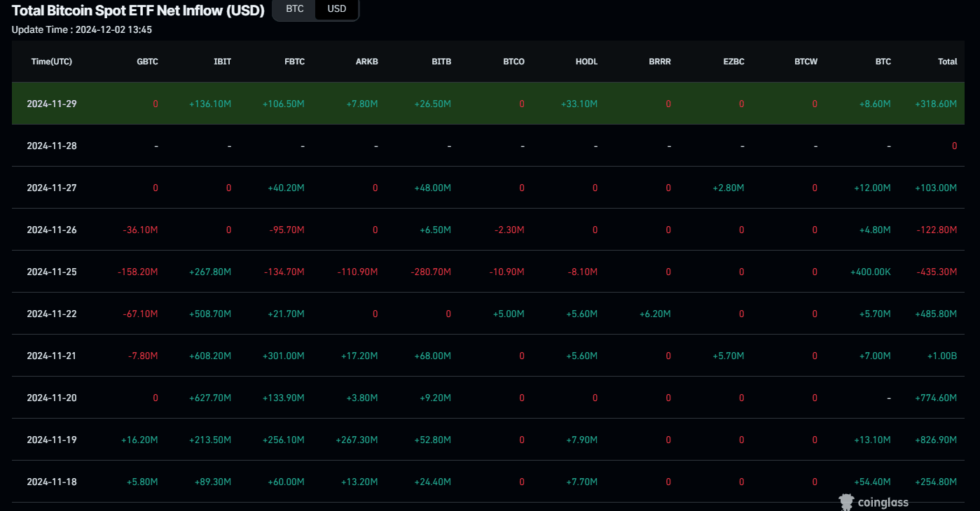Screen dimensions: 980x511
Task: Click the BTCO column header
Action: 513,62
